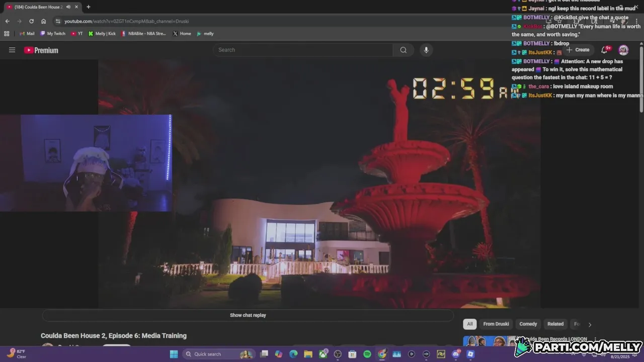Open Roblox from the taskbar

(470, 354)
